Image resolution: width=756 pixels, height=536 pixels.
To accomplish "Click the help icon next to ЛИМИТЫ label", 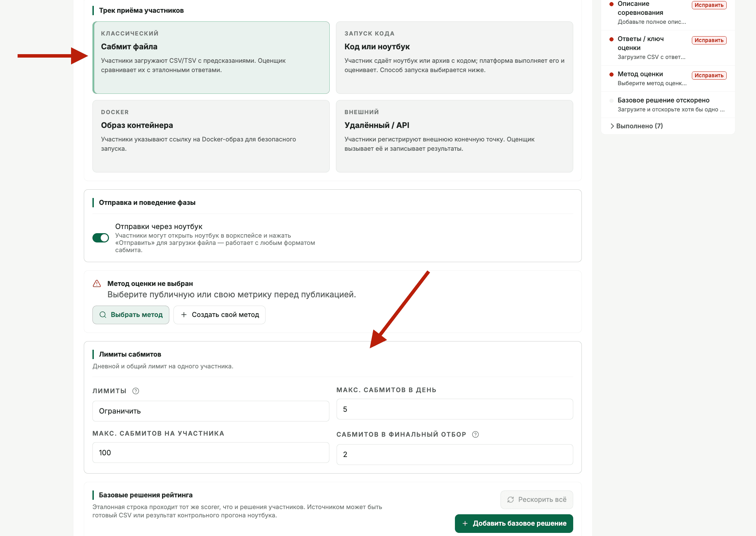I will [x=136, y=391].
